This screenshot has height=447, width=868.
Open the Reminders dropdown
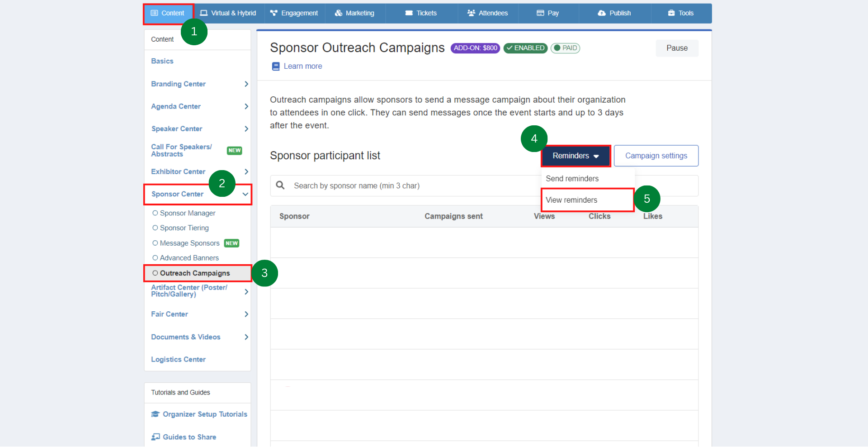(576, 156)
